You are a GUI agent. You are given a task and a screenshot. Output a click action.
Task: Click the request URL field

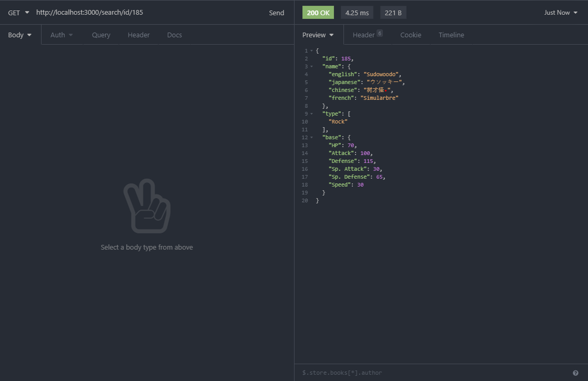coord(149,13)
